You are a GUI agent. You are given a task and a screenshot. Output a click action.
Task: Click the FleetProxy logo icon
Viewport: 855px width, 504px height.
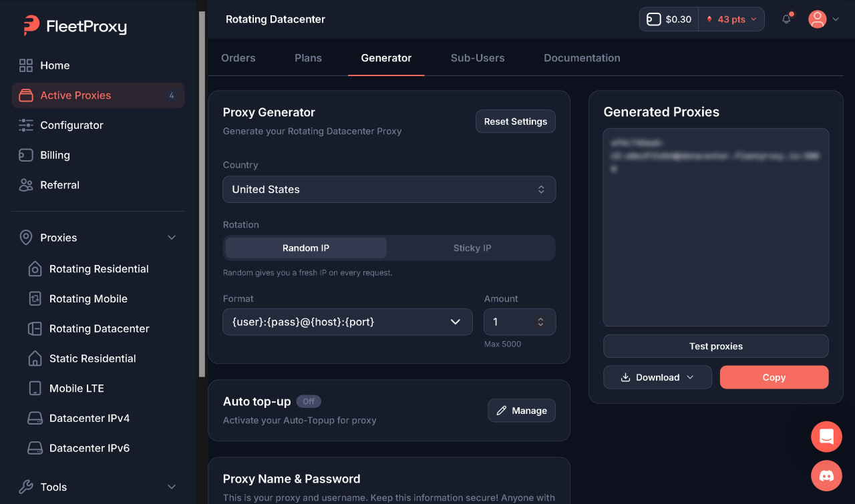(31, 25)
